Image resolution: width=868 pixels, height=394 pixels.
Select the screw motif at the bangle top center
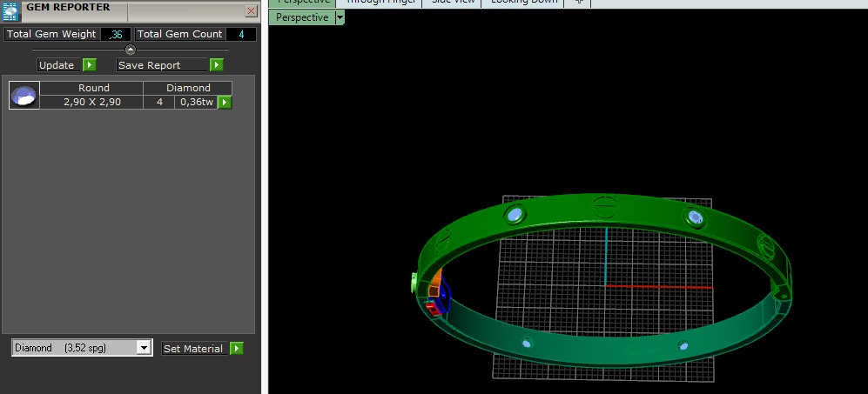tap(604, 207)
